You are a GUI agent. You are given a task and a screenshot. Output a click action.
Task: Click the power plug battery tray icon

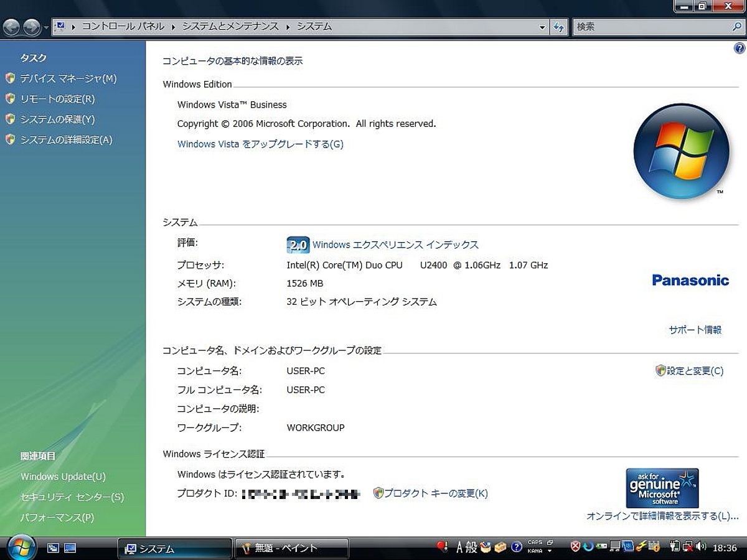[675, 547]
